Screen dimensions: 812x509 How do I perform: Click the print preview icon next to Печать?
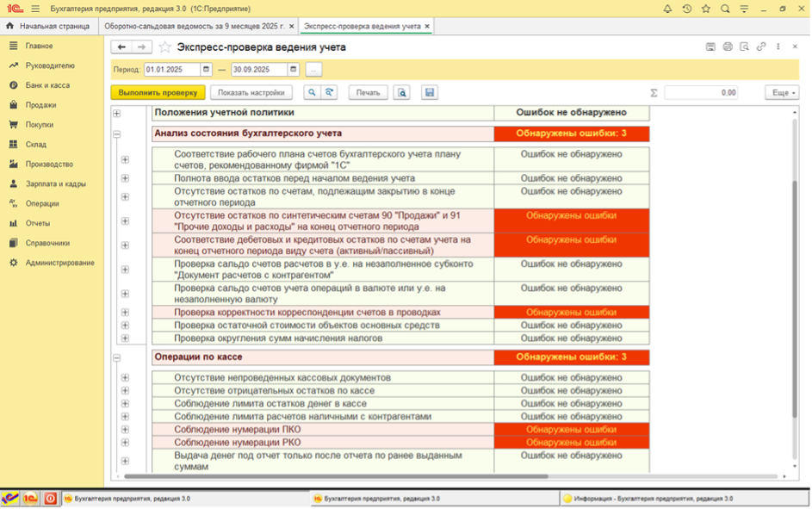(x=402, y=92)
